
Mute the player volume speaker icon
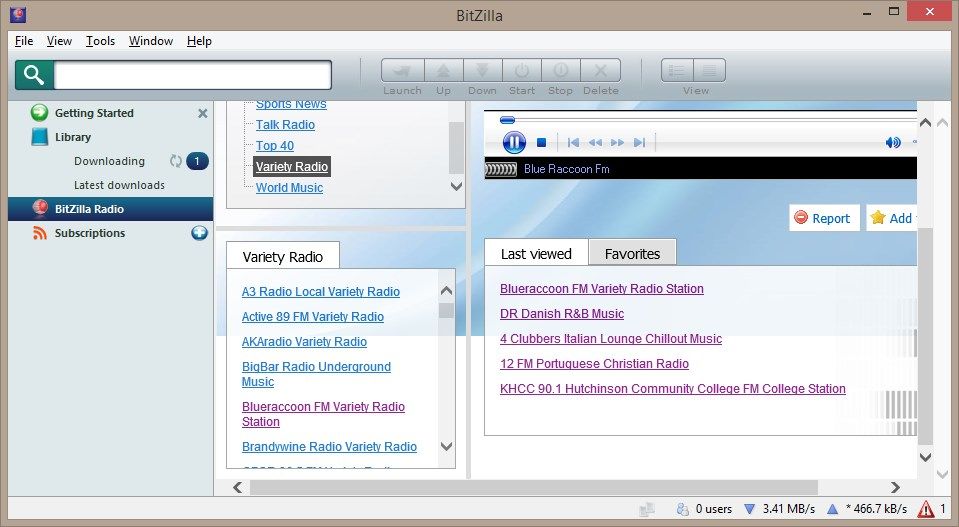tap(893, 142)
